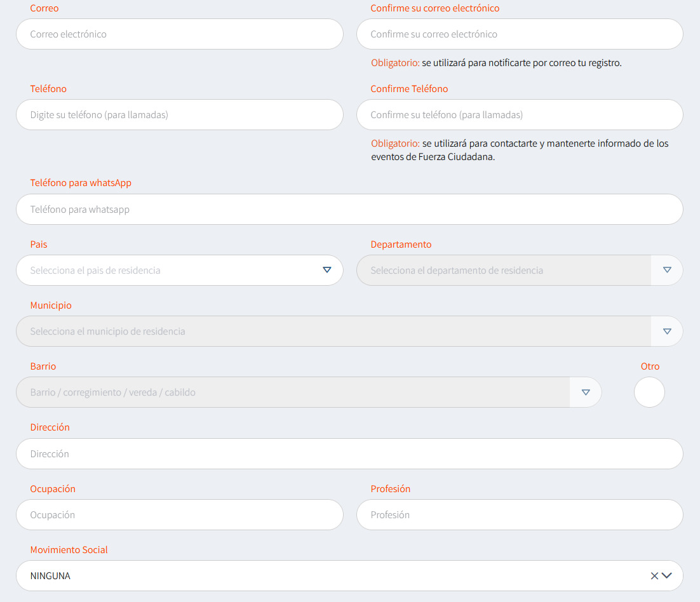Open the Barrio / corregimiento selector field
This screenshot has height=602, width=700.
[292, 392]
